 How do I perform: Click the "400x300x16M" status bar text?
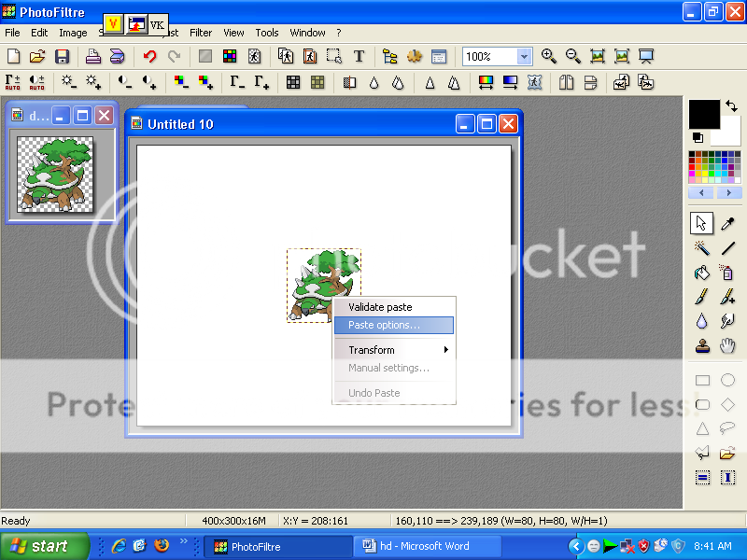[234, 521]
